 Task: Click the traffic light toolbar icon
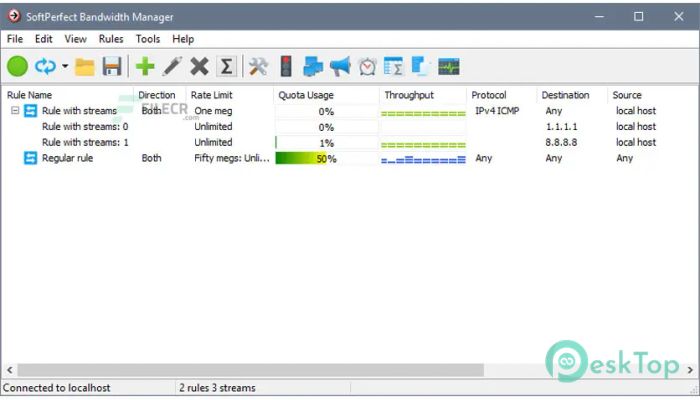coord(286,67)
